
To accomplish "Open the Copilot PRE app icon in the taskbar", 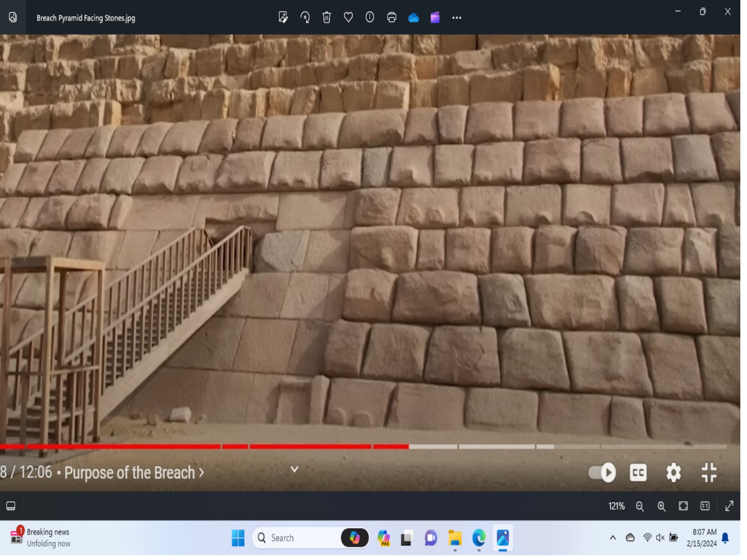I will 387,543.
